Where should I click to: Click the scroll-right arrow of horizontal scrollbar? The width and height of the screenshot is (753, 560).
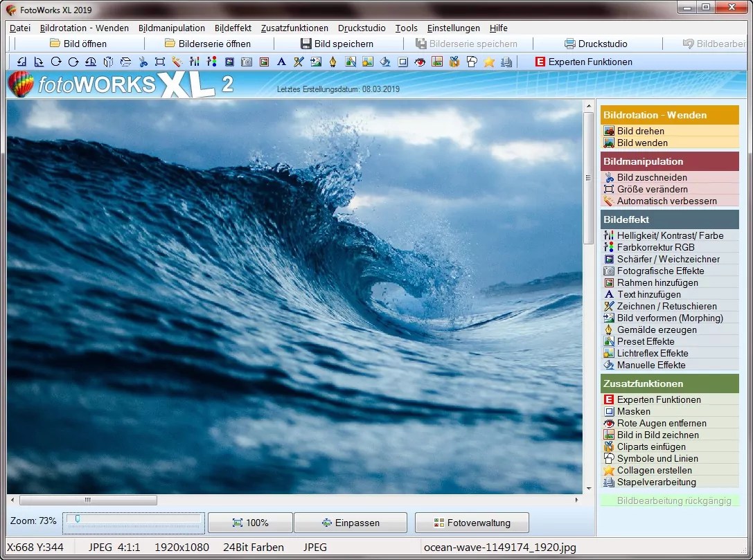click(x=576, y=500)
